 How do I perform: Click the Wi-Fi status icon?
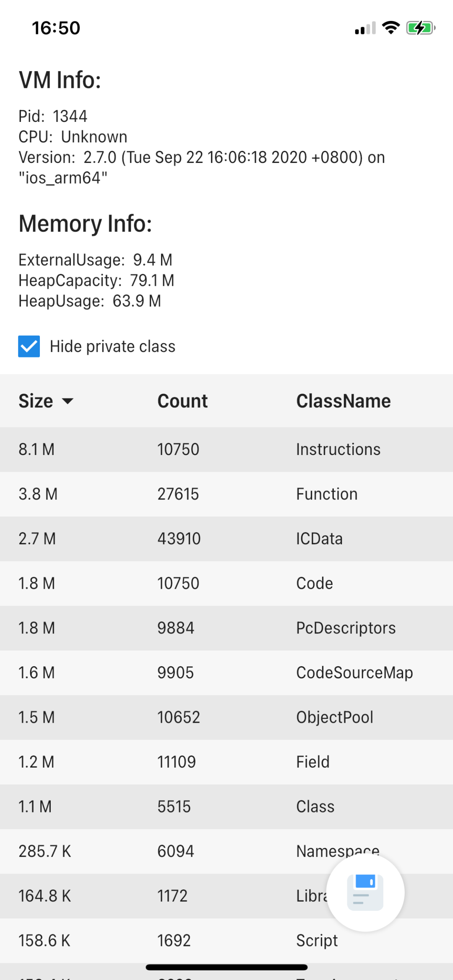tap(391, 28)
